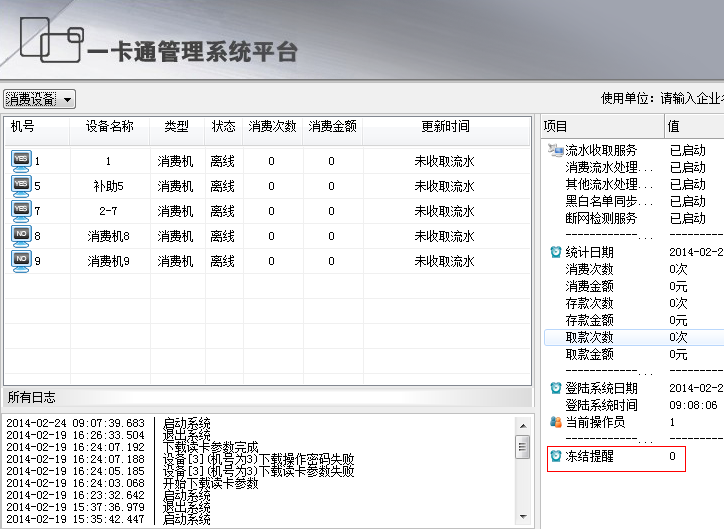The image size is (724, 529).
Task: Select the 取款次数 row in status panel
Action: [589, 337]
